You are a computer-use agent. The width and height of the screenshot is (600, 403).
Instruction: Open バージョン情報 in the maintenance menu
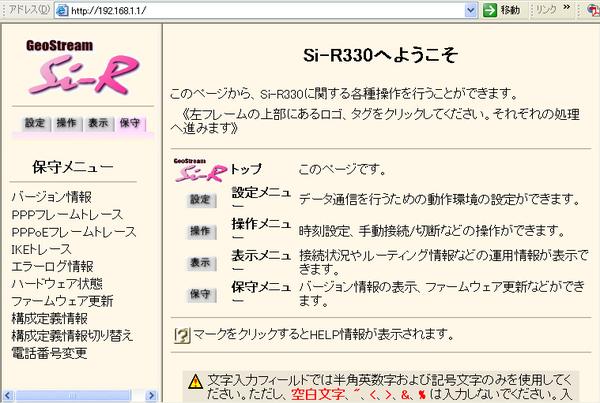click(52, 197)
